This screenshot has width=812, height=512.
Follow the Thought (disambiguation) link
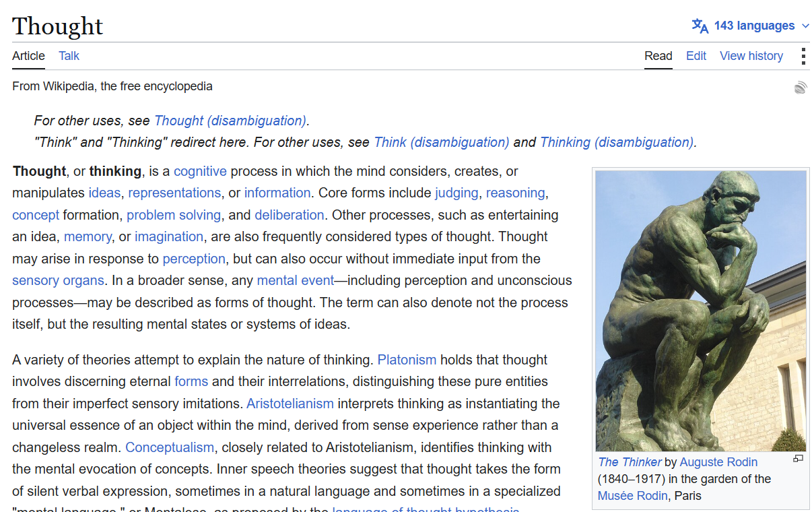(230, 121)
